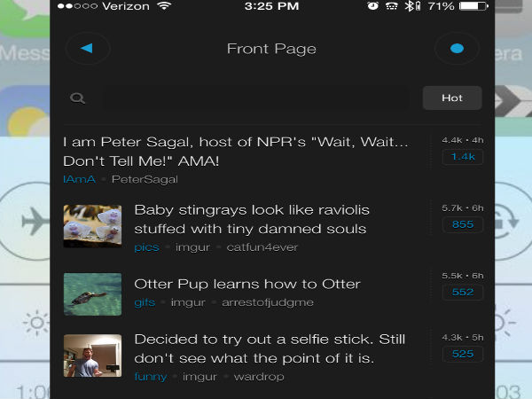Click into the search input field

click(x=248, y=98)
